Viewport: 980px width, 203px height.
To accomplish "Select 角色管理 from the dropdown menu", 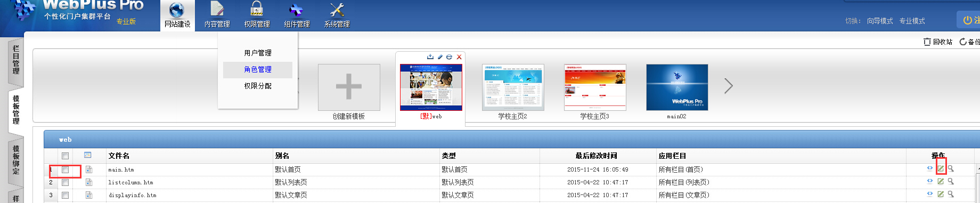I will [258, 69].
